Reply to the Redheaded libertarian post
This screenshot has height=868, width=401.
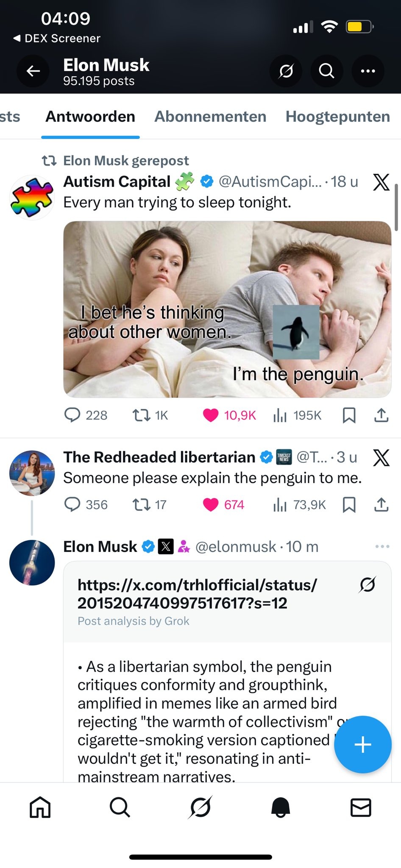coord(72,505)
